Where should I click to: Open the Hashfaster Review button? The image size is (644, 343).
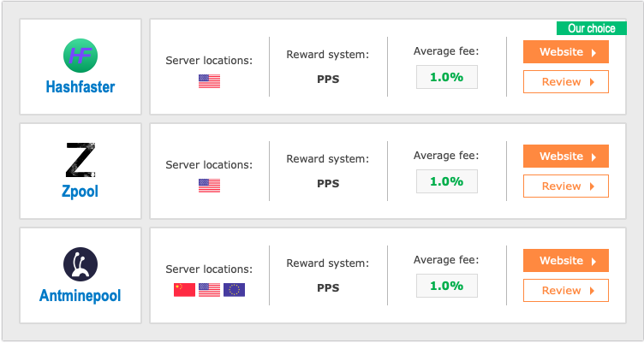click(566, 81)
